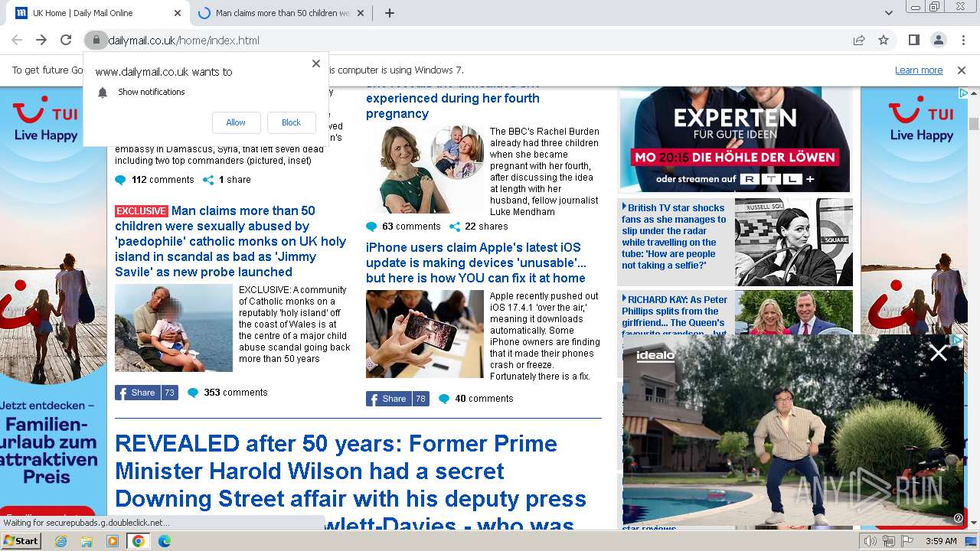Viewport: 980px width, 551px height.
Task: Open File Explorer from the taskbar
Action: click(x=87, y=541)
